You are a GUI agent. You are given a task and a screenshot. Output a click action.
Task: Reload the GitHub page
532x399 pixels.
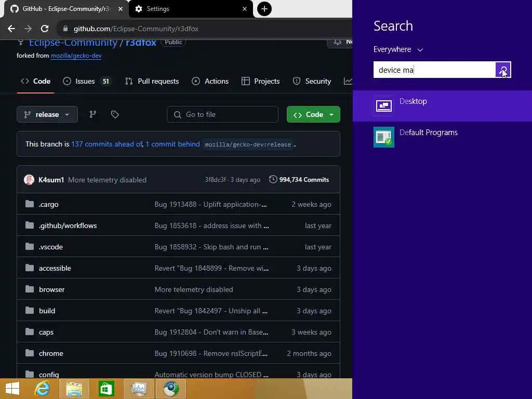[45, 29]
